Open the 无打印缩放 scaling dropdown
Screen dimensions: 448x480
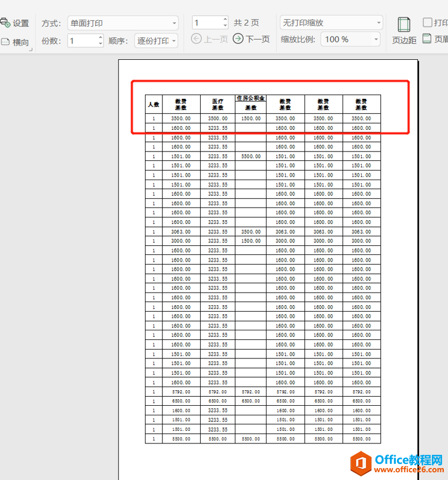pyautogui.click(x=331, y=23)
